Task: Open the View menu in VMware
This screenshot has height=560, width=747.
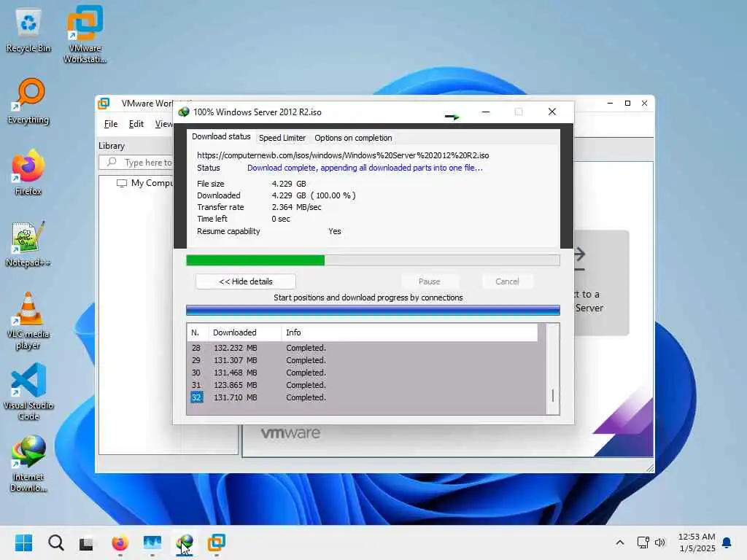Action: click(x=164, y=124)
